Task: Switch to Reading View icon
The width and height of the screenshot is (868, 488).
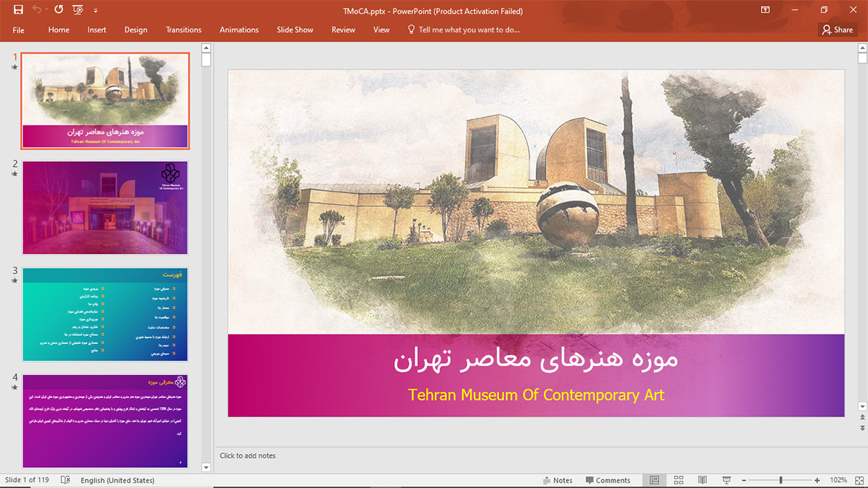Action: pos(702,480)
